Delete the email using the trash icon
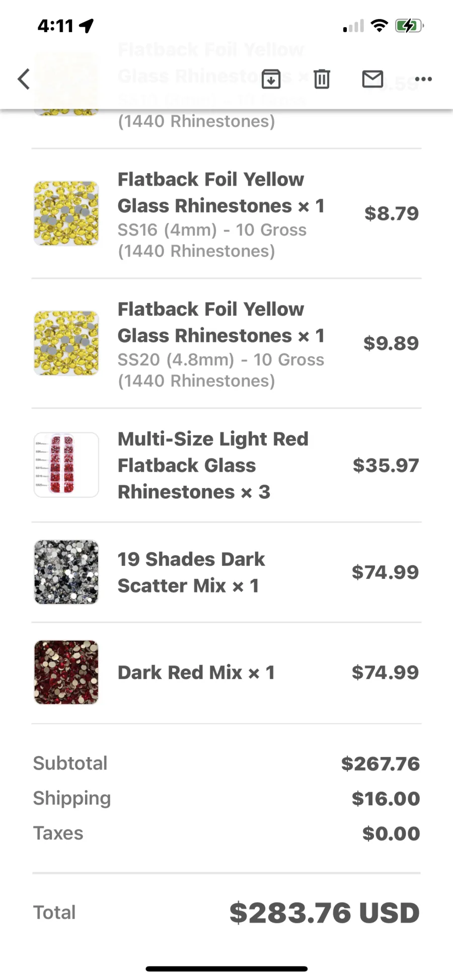The height and width of the screenshot is (980, 453). 322,79
